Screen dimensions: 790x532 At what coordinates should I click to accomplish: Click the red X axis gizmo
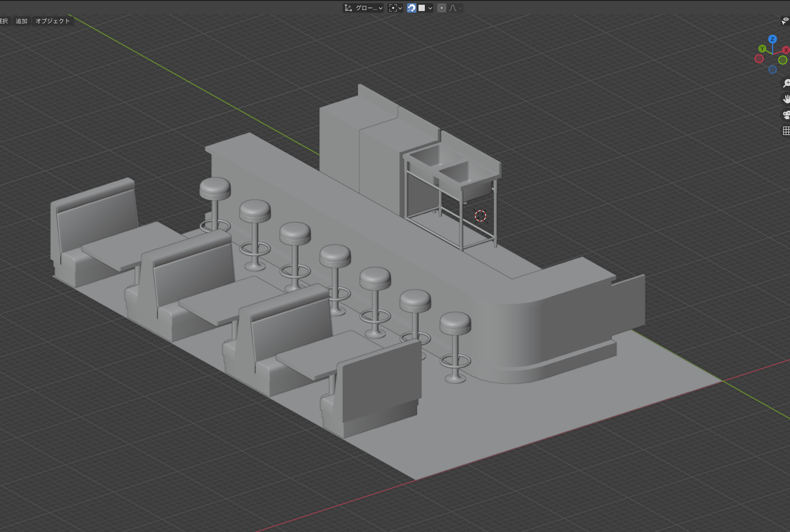pos(786,50)
